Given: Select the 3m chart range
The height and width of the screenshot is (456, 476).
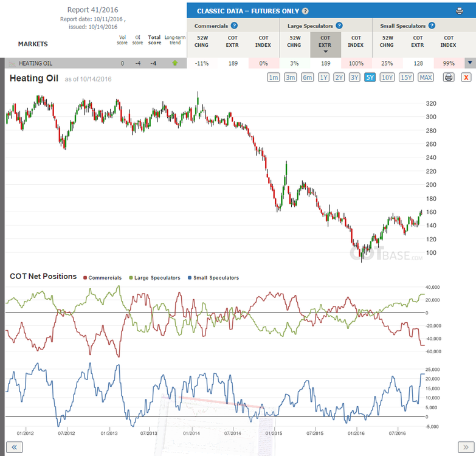Looking at the screenshot, I should click(290, 77).
